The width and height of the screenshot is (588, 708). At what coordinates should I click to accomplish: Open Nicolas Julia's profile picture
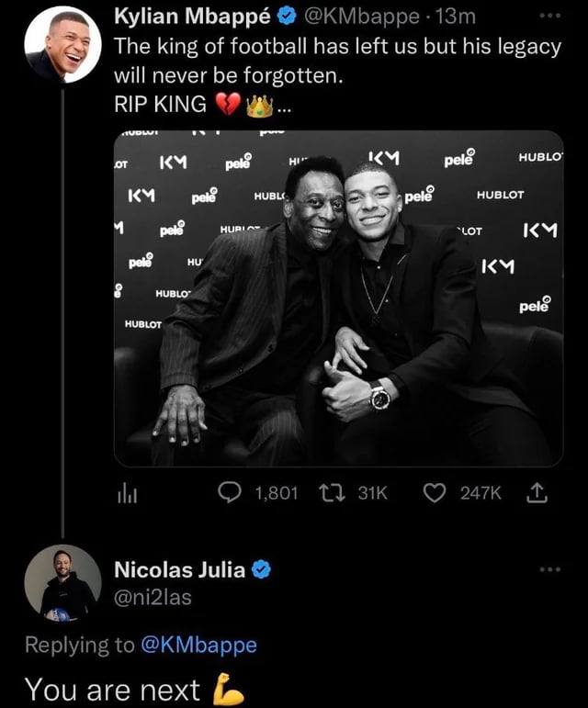tap(62, 583)
